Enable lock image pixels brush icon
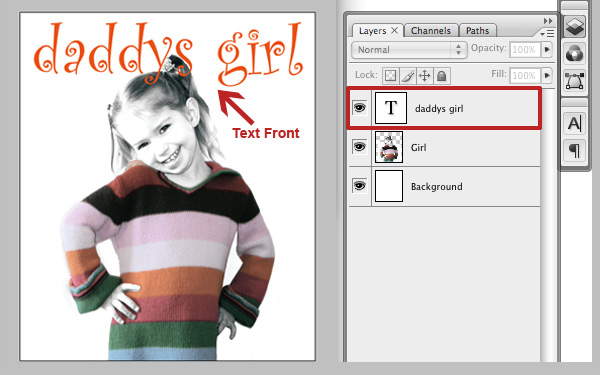This screenshot has width=600, height=375. click(408, 75)
